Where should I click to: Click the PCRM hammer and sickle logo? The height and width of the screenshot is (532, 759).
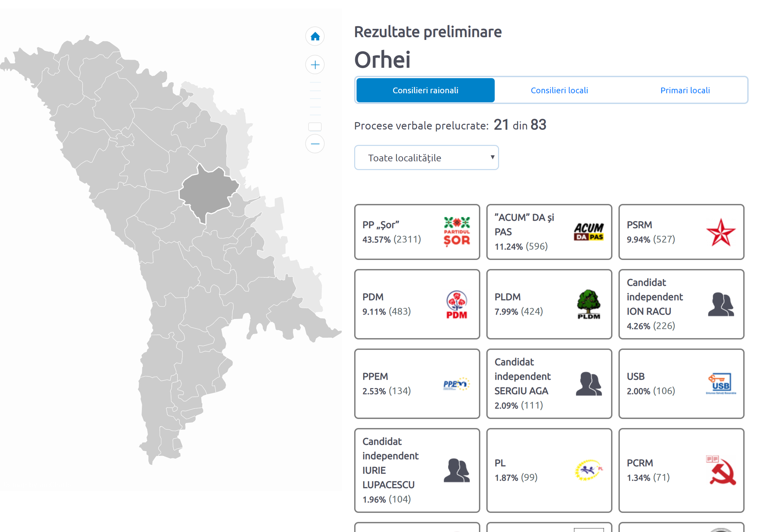pos(721,470)
